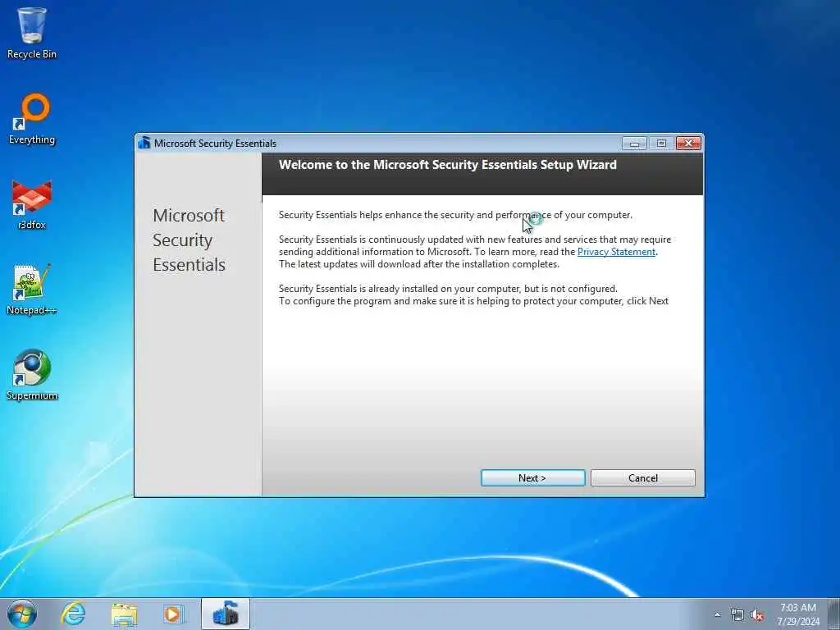
Task: Click 'latest updates will download' sentence
Action: (419, 264)
